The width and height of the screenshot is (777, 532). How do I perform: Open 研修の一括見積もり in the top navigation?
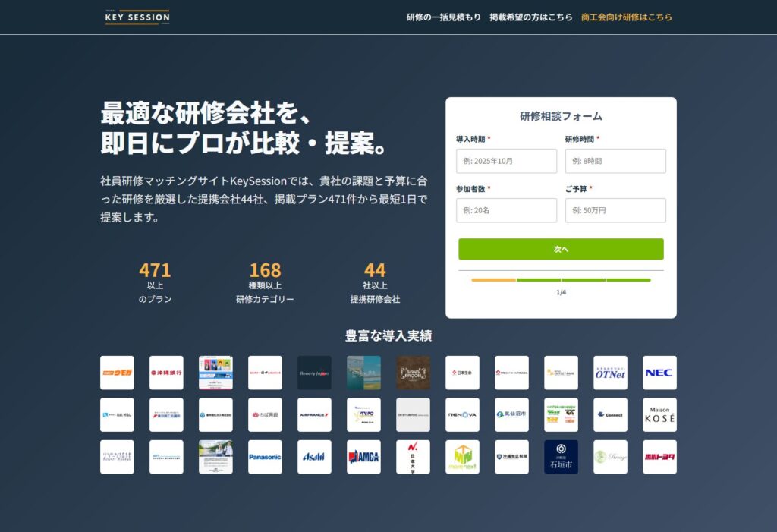click(443, 17)
